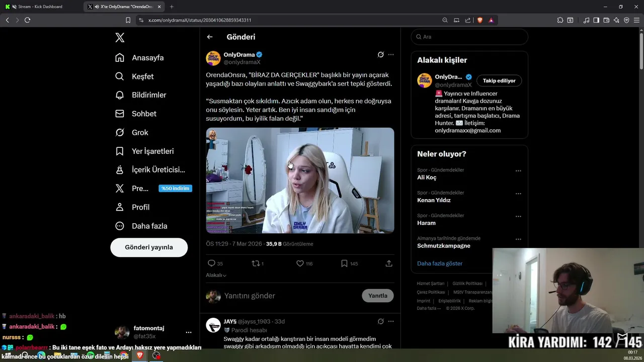
Task: Click the Ara search input field
Action: pos(469,37)
